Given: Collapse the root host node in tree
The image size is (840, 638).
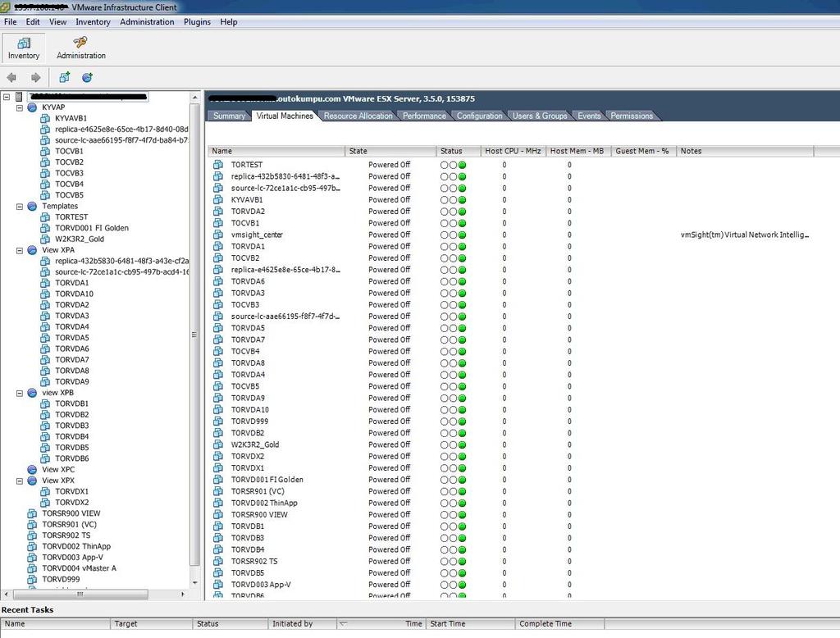Looking at the screenshot, I should pyautogui.click(x=7, y=97).
